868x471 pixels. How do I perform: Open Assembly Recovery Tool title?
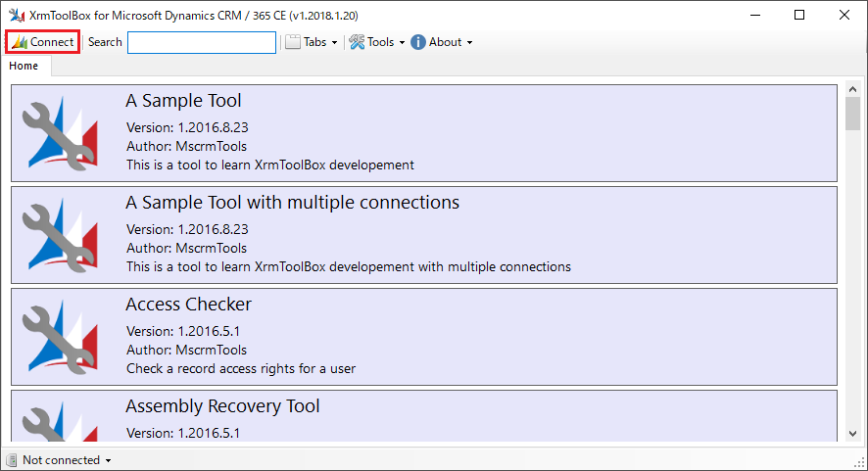tap(222, 406)
